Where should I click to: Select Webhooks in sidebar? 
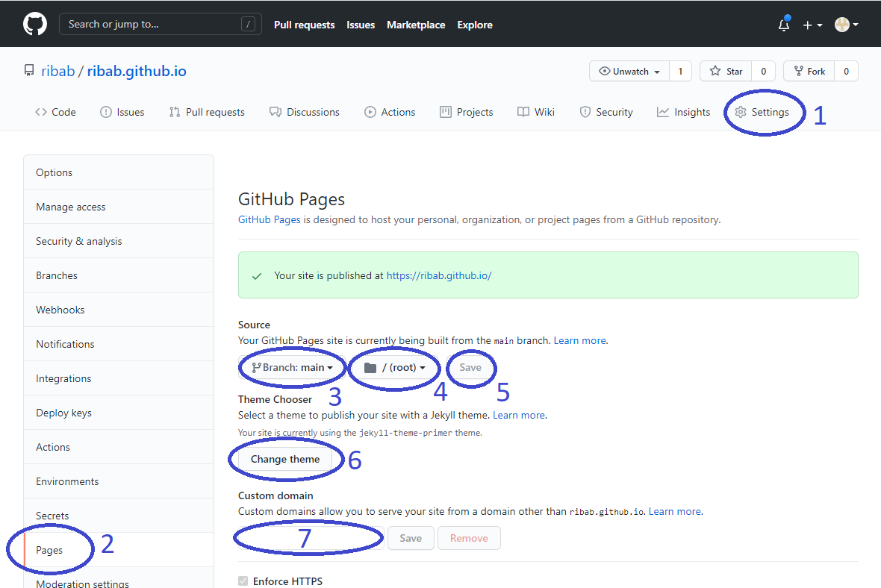119,310
